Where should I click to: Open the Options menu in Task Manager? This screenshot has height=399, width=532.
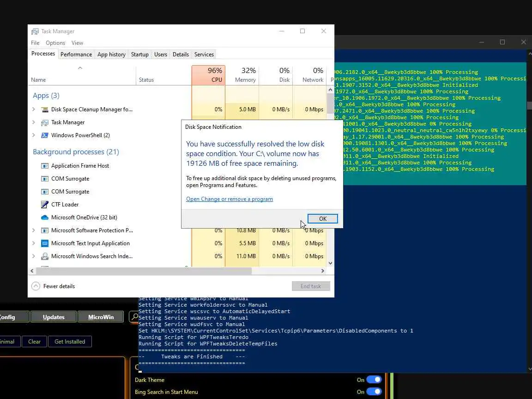coord(55,43)
